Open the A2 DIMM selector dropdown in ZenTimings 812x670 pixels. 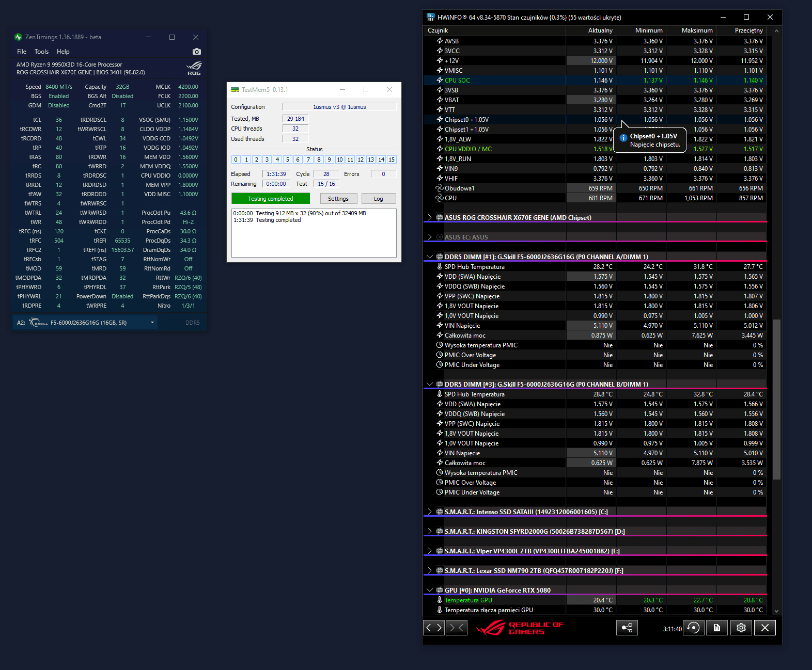click(x=85, y=323)
